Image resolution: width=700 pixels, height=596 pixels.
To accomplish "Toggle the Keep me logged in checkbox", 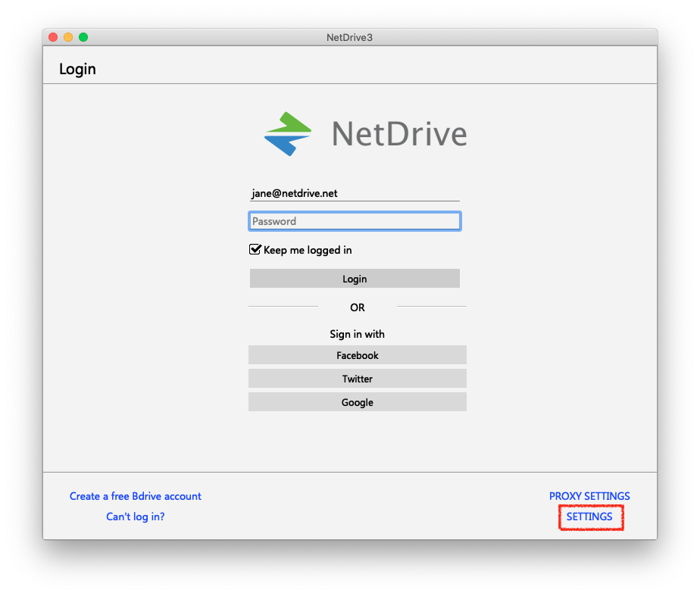I will tap(255, 249).
